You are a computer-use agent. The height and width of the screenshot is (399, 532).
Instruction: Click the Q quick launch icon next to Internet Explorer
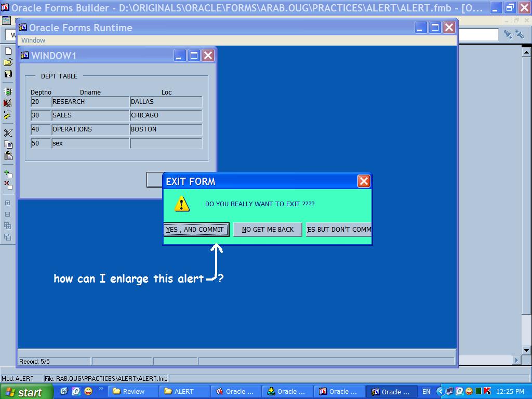coord(76,391)
